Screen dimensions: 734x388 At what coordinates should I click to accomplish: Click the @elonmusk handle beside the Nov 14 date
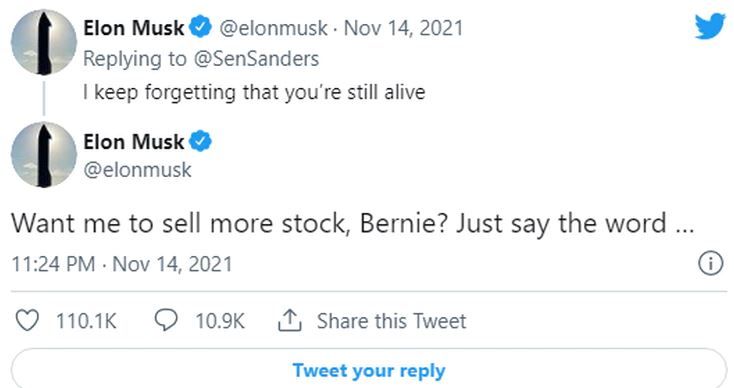(273, 28)
